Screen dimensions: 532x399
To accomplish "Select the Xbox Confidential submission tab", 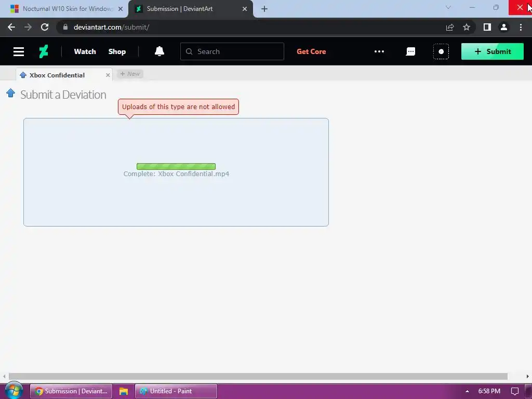I will [64, 75].
